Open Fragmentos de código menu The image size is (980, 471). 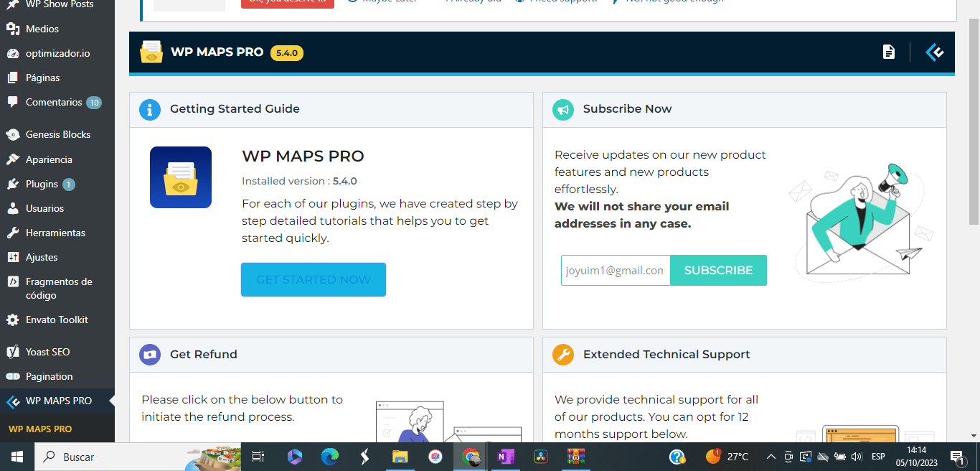point(57,288)
